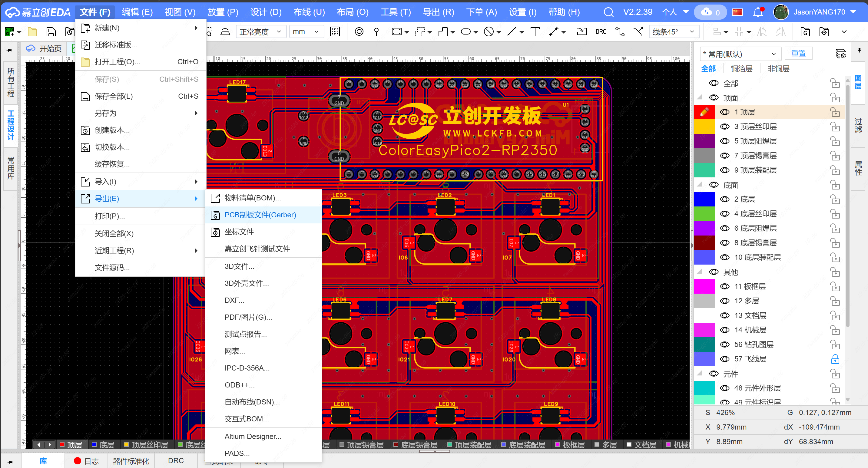
Task: Toggle visibility of 8 底层锡膏层
Action: tap(724, 243)
